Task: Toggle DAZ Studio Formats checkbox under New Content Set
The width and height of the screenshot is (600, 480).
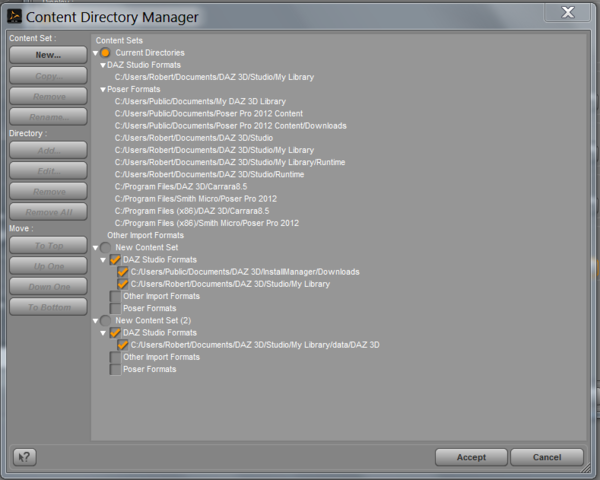Action: (x=115, y=260)
